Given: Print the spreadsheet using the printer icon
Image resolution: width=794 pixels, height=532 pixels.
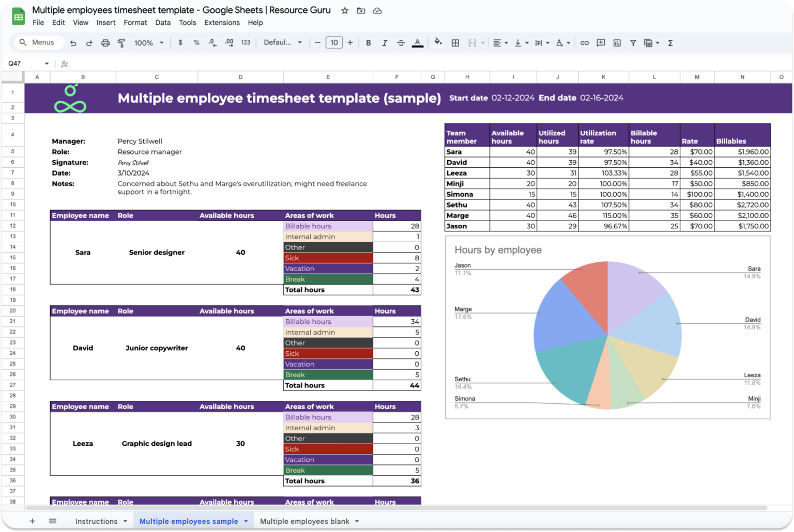Looking at the screenshot, I should pyautogui.click(x=105, y=42).
